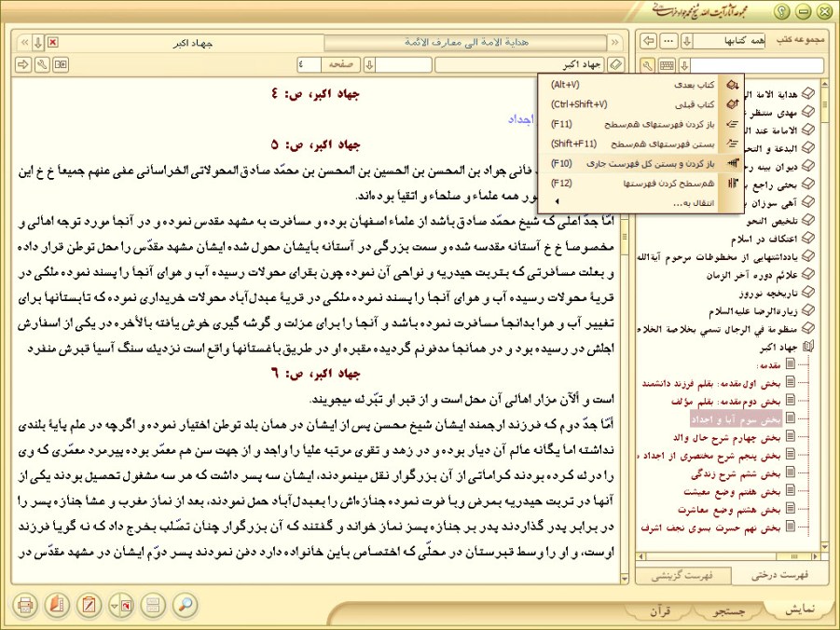Choose کتاب بعدی from the menu
Screen dimensions: 840x630
click(x=640, y=85)
